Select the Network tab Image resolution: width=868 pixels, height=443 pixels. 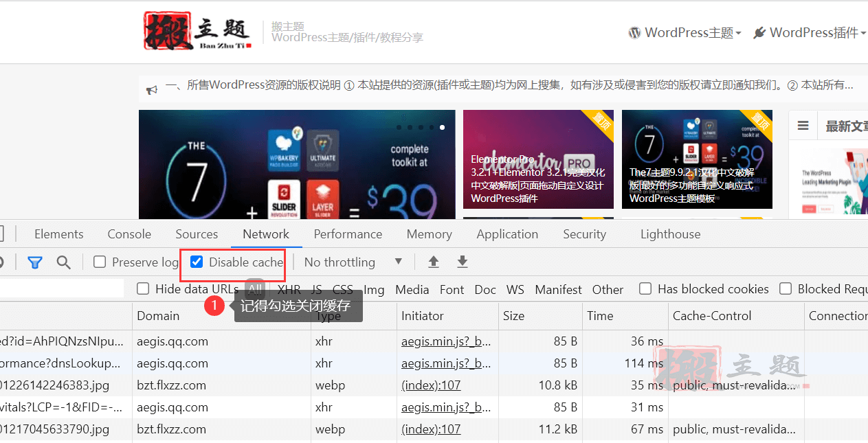(x=266, y=234)
